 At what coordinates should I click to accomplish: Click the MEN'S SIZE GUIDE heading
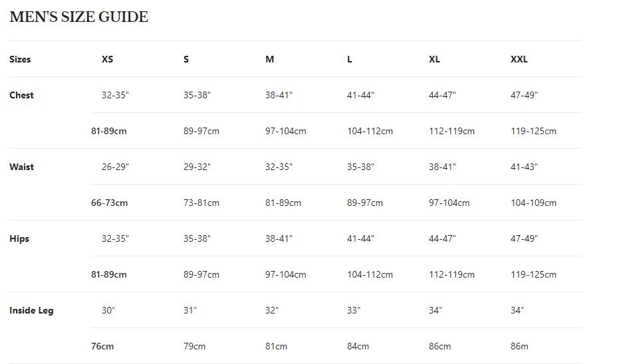pos(78,17)
